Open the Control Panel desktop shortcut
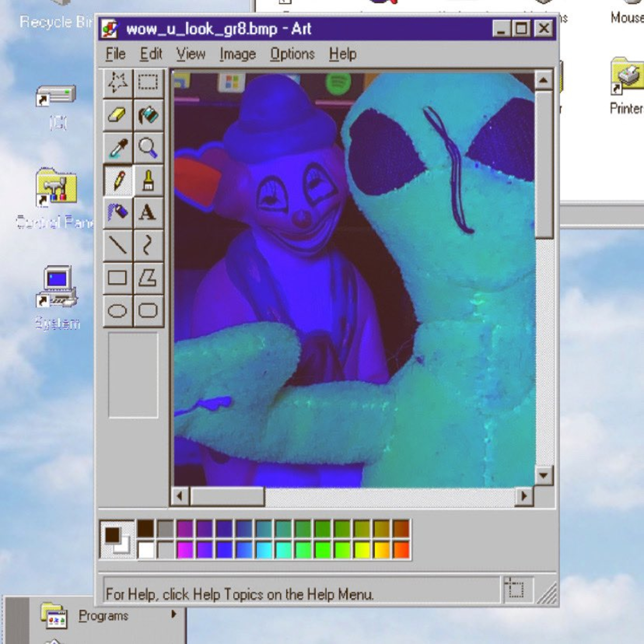The width and height of the screenshot is (644, 644). click(56, 188)
